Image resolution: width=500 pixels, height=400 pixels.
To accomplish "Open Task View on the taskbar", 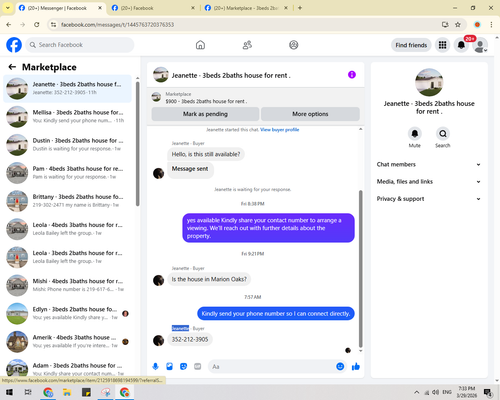I will 28,392.
